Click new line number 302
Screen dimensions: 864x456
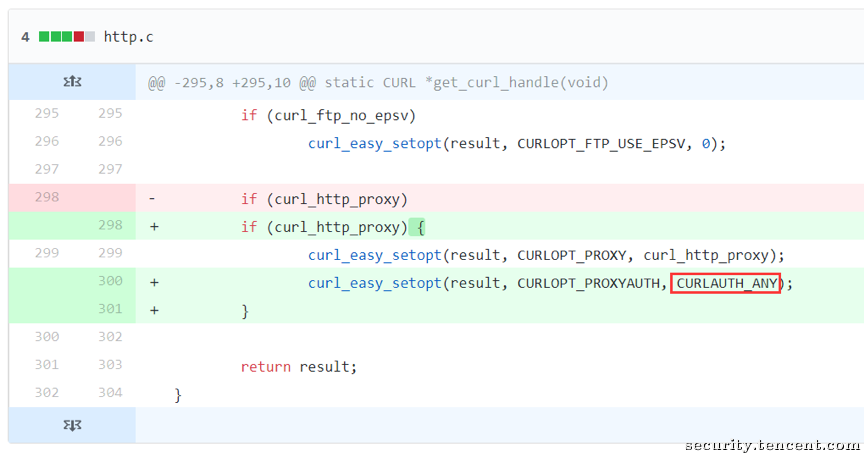(x=110, y=336)
